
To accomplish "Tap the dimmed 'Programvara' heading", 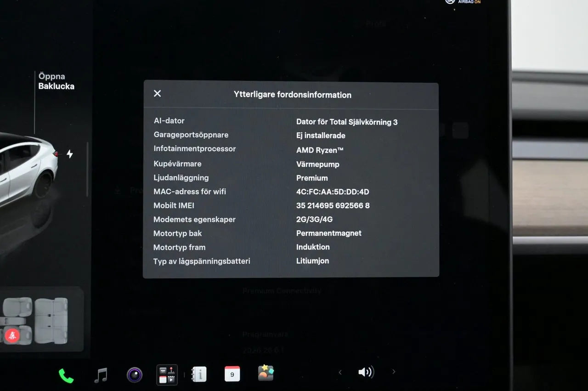I will [x=265, y=334].
